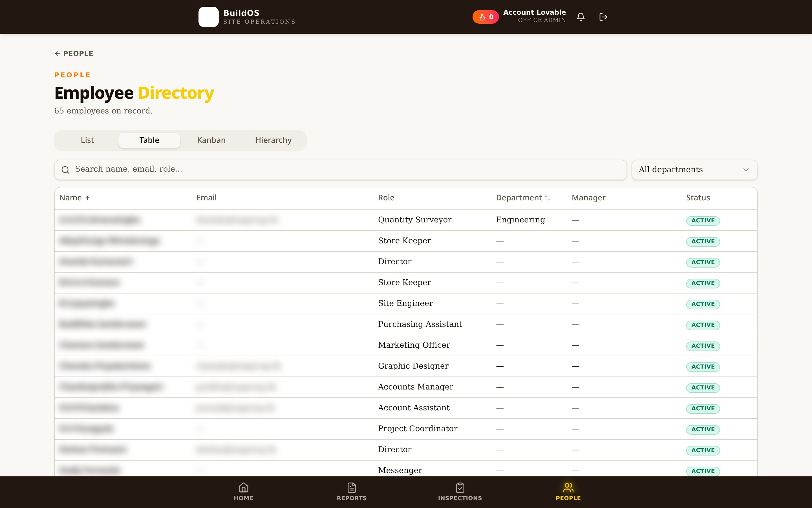Click the Quantity Surveyor role cell

415,220
